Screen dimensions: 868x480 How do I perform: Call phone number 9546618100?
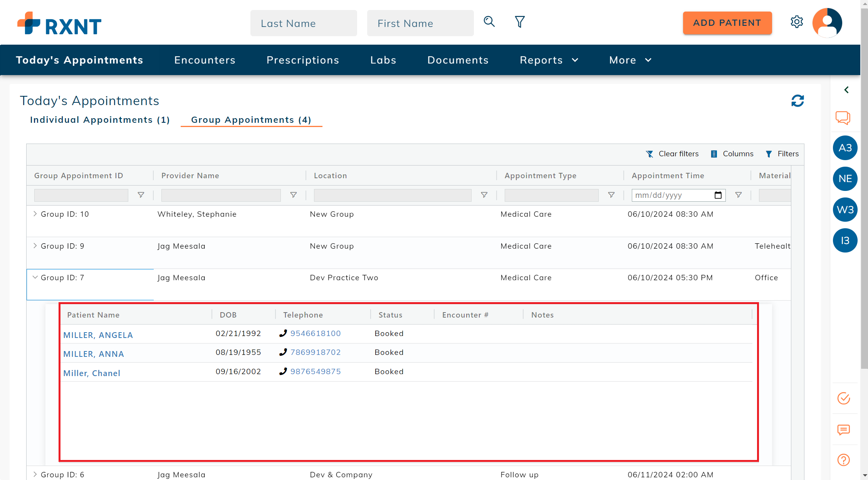(316, 333)
